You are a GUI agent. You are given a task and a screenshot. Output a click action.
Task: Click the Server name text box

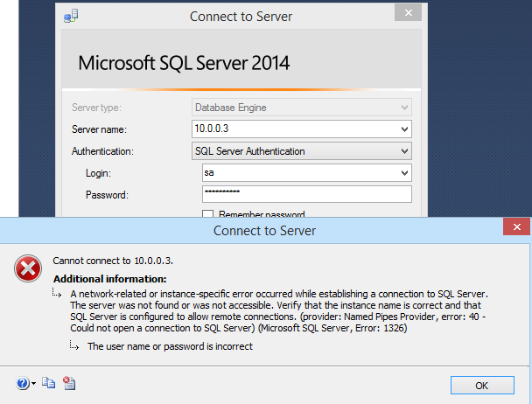[x=293, y=129]
